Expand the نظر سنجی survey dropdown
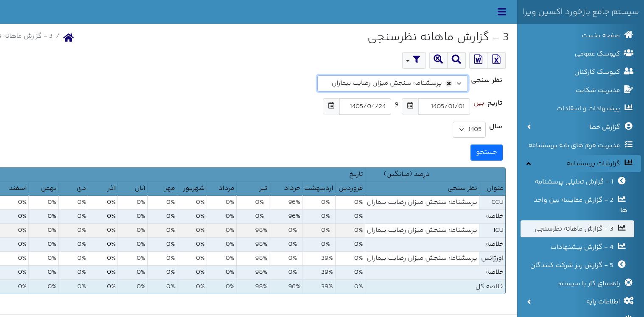 [x=459, y=83]
